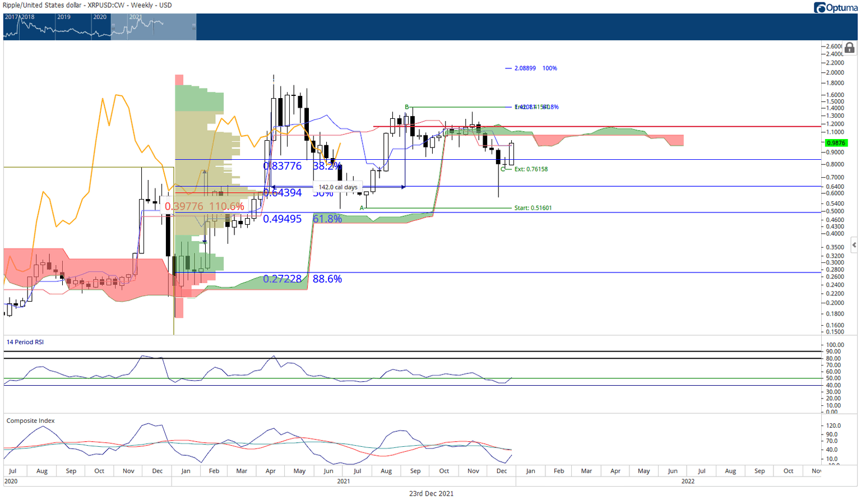
Task: Click the Ext: 0.76158 label
Action: pyautogui.click(x=531, y=169)
